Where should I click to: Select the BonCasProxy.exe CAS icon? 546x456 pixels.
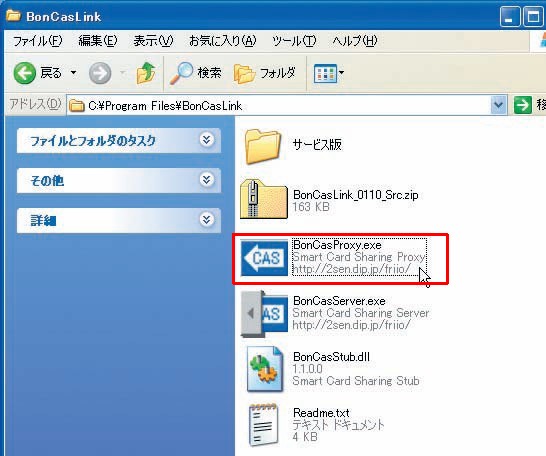coord(265,258)
